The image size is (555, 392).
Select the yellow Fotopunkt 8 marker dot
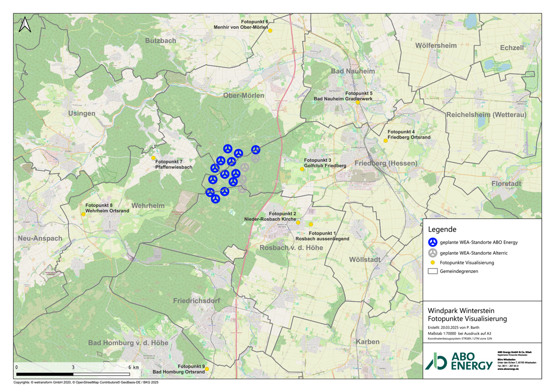[x=83, y=214]
